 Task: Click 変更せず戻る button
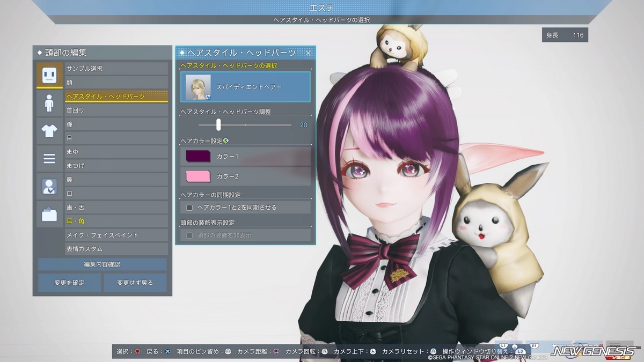tap(135, 283)
